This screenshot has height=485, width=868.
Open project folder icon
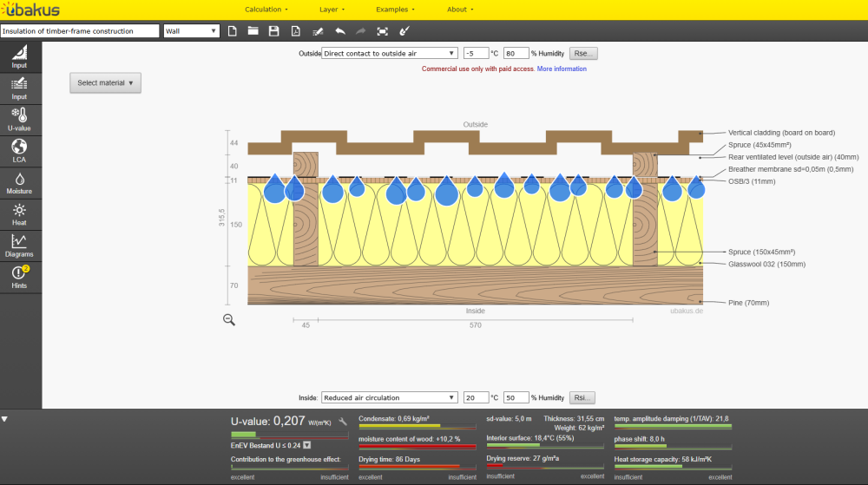253,31
